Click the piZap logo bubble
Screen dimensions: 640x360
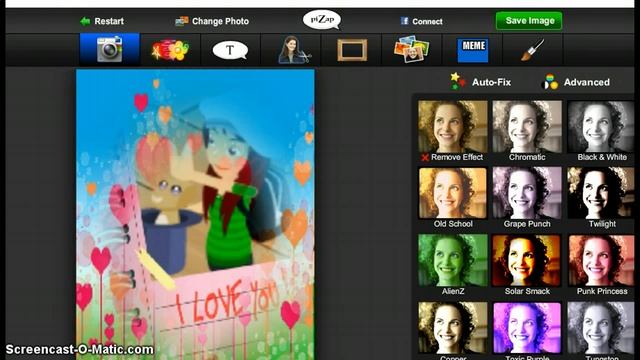pyautogui.click(x=322, y=20)
